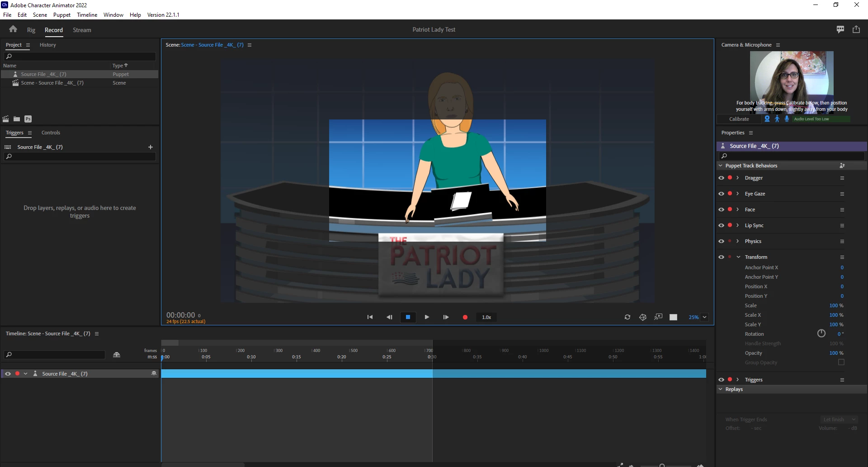Expand the Eye Gaze behavior
The width and height of the screenshot is (868, 467).
[x=737, y=194]
